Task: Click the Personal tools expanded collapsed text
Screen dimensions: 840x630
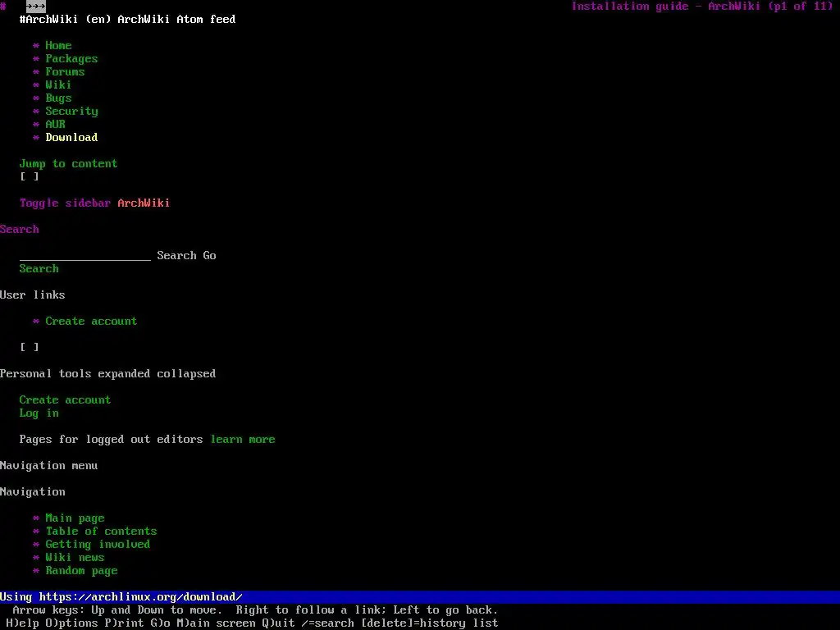Action: 107,374
